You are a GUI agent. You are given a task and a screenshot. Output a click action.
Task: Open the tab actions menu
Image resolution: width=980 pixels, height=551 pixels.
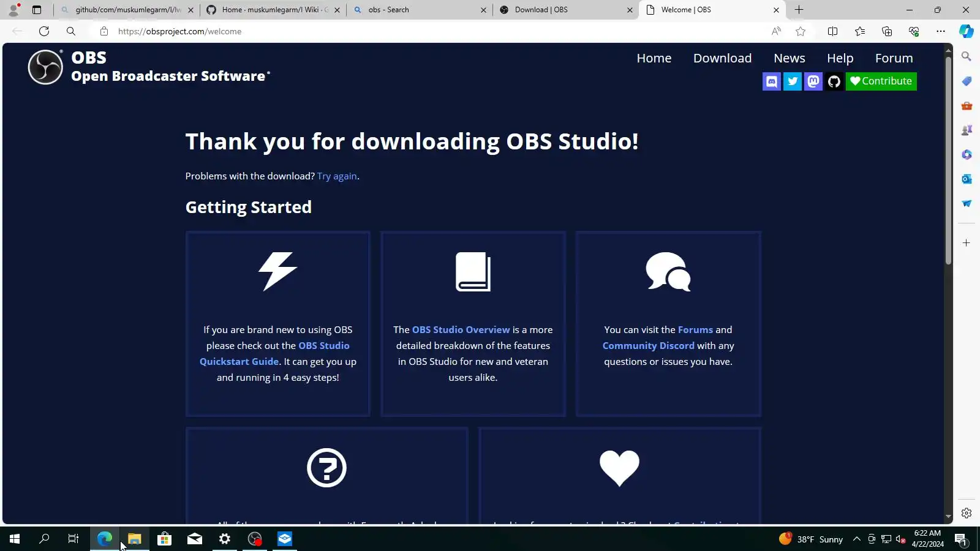[37, 10]
